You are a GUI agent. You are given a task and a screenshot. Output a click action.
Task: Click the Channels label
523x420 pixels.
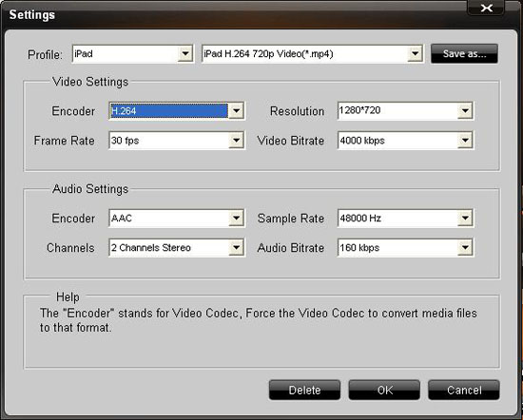70,248
